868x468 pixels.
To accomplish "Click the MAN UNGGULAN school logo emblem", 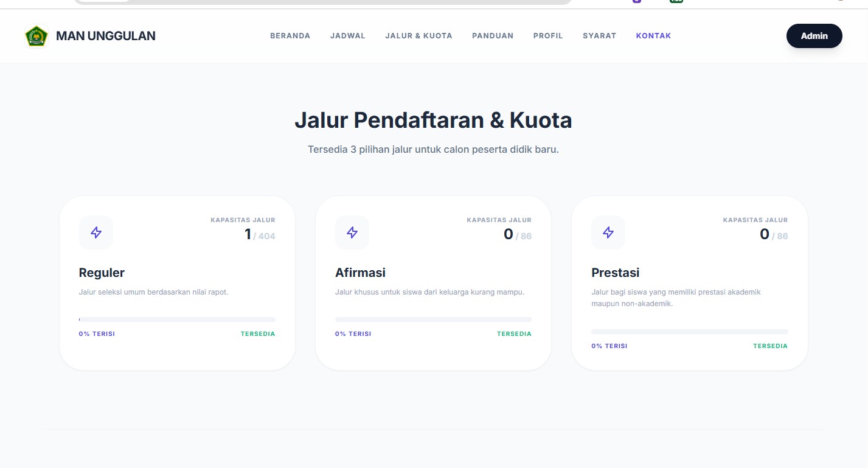I will pyautogui.click(x=36, y=36).
